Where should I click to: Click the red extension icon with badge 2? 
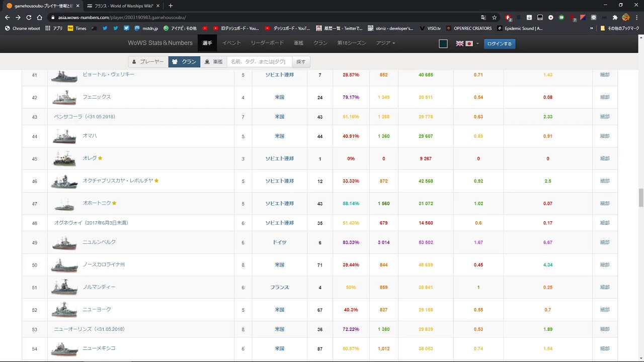pos(508,18)
